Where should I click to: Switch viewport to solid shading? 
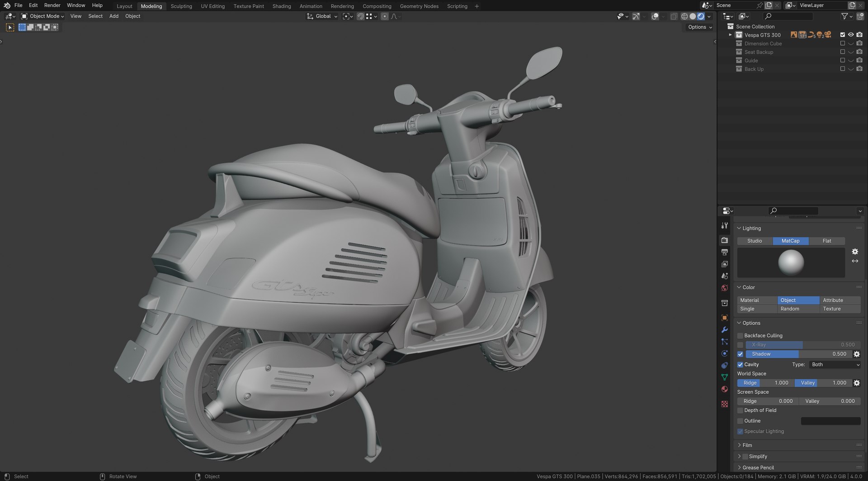693,16
